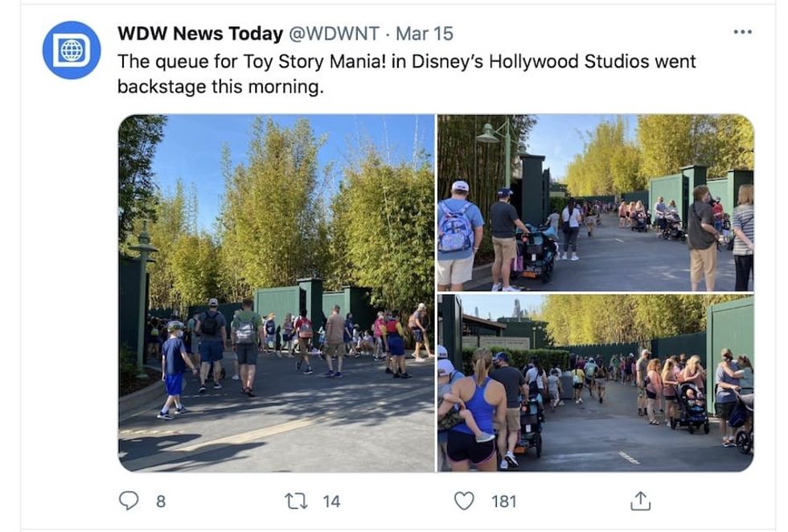Click the 8 replies count

click(x=161, y=501)
